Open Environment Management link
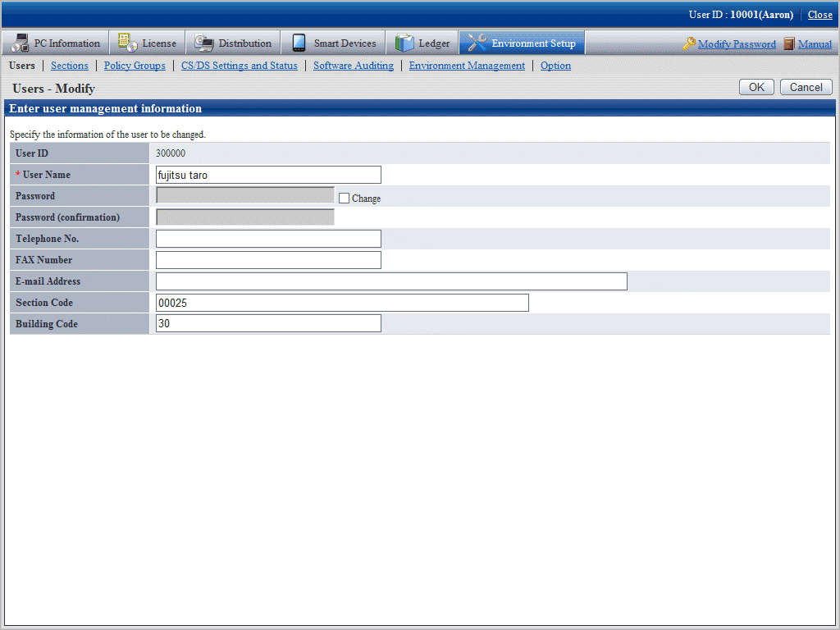Viewport: 840px width, 630px height. [x=467, y=66]
